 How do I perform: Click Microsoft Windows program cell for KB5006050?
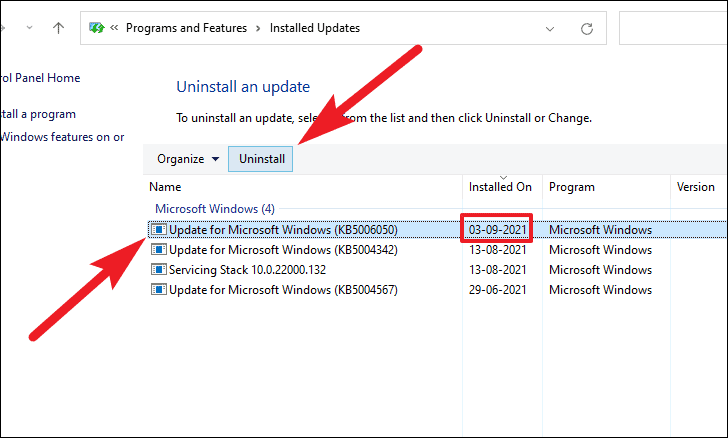(600, 229)
